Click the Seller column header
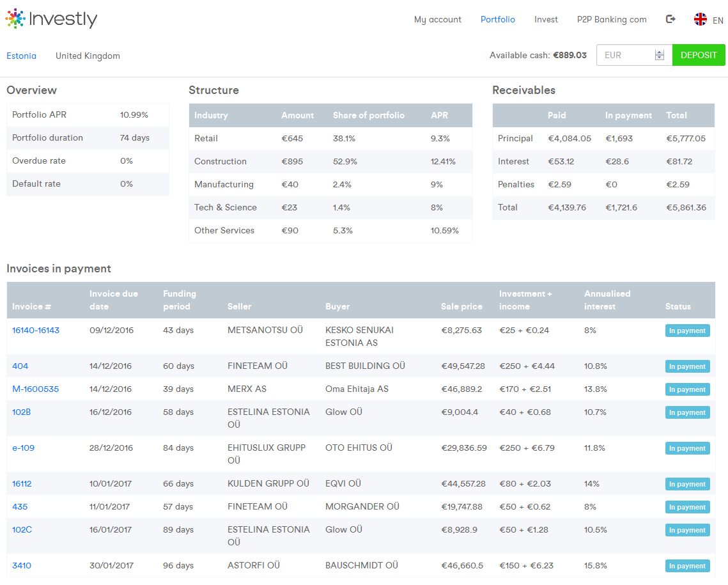 click(x=240, y=306)
